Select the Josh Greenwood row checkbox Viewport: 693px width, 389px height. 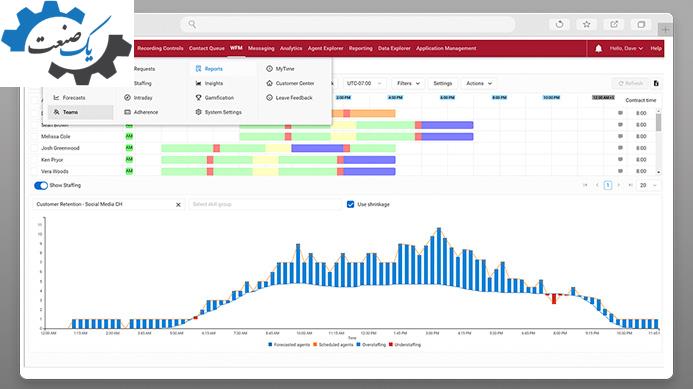click(x=35, y=148)
